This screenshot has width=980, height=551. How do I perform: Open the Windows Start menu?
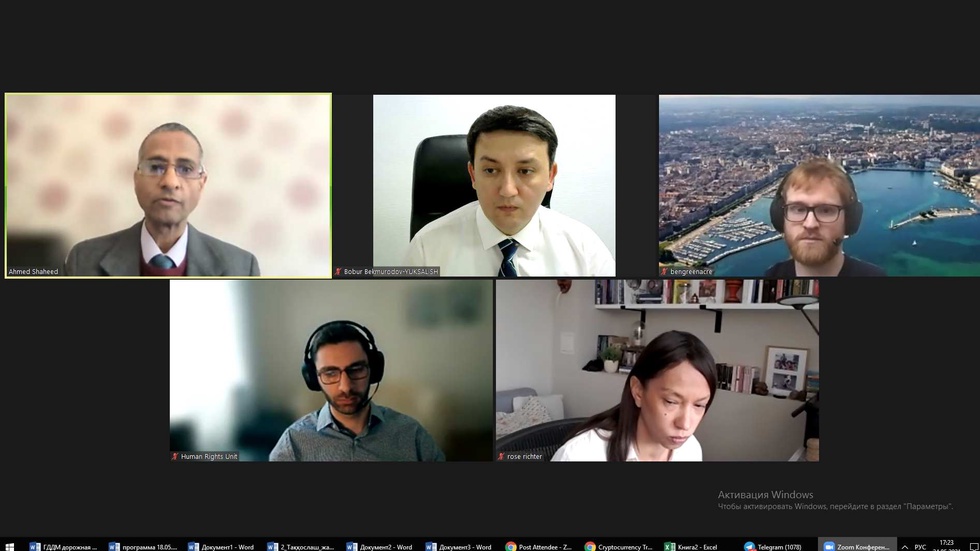(8, 546)
